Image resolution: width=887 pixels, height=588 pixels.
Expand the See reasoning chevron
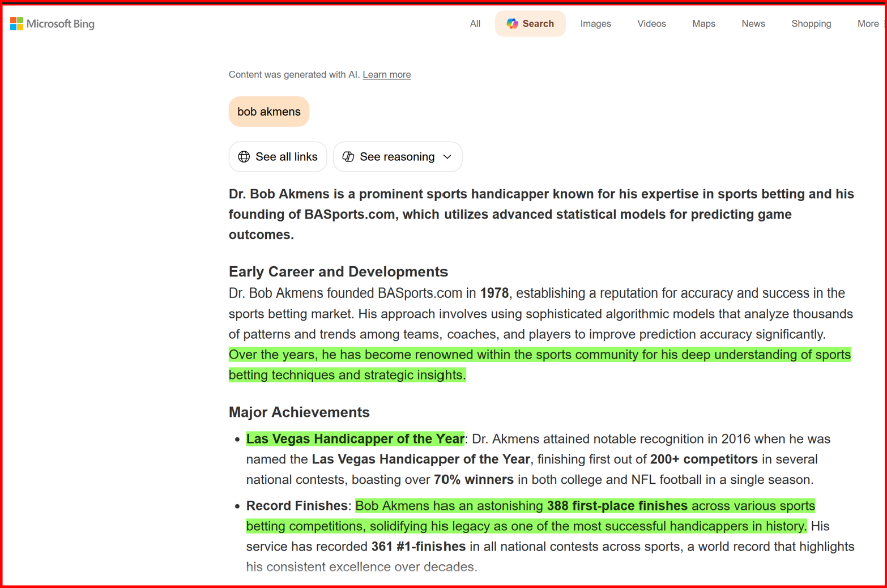click(x=447, y=157)
